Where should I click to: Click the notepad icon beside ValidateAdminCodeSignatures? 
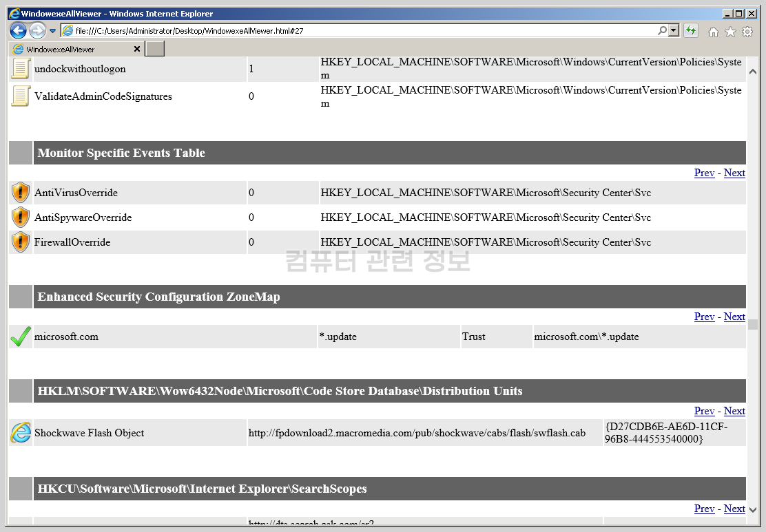pyautogui.click(x=21, y=96)
